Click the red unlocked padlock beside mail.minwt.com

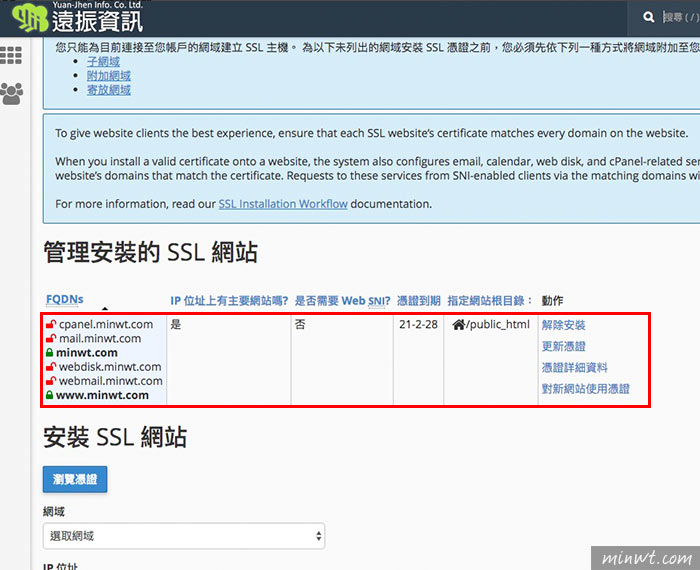[51, 339]
